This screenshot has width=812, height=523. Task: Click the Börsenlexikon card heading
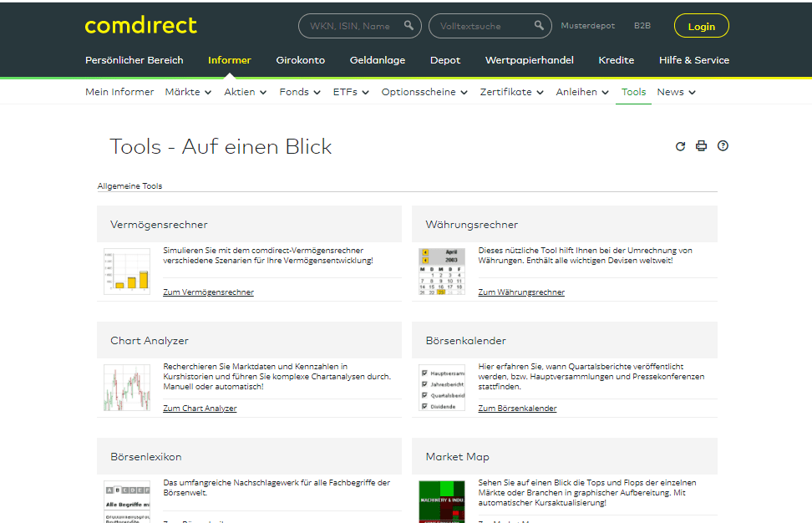[x=146, y=457]
